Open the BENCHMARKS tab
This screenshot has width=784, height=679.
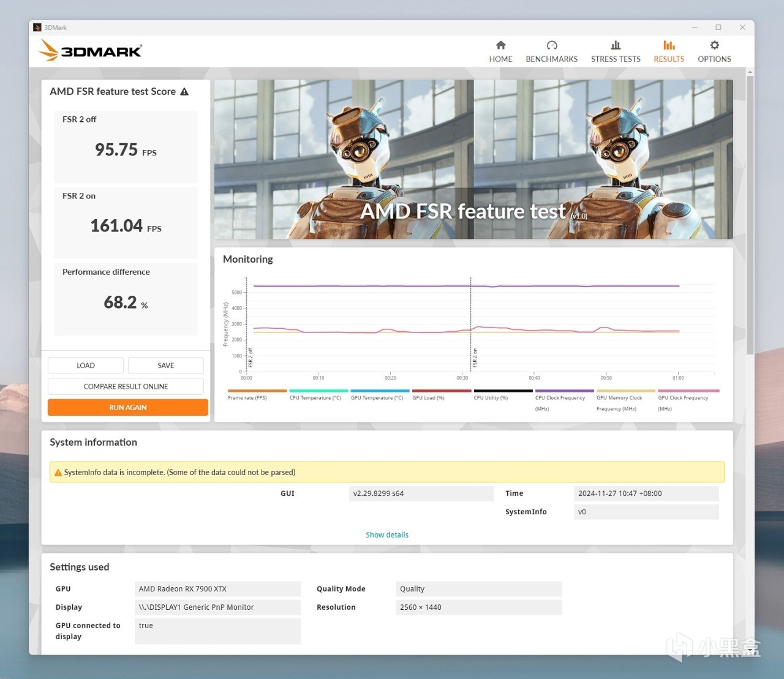pyautogui.click(x=552, y=51)
